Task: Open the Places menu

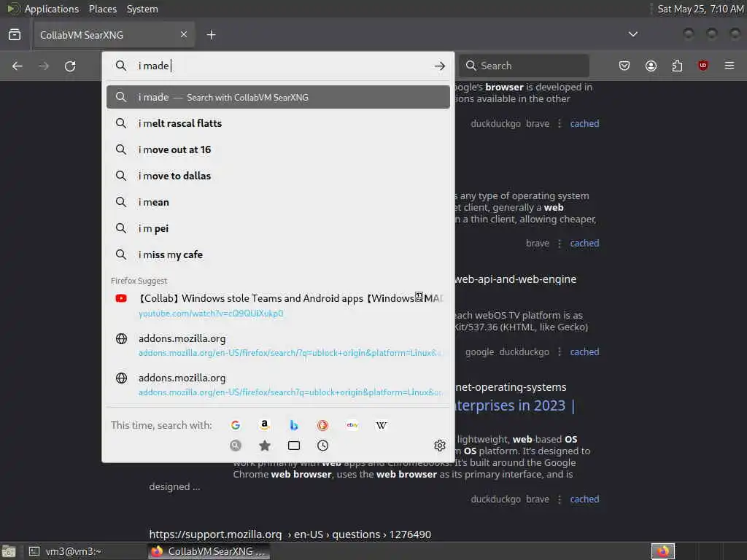Action: pyautogui.click(x=102, y=9)
